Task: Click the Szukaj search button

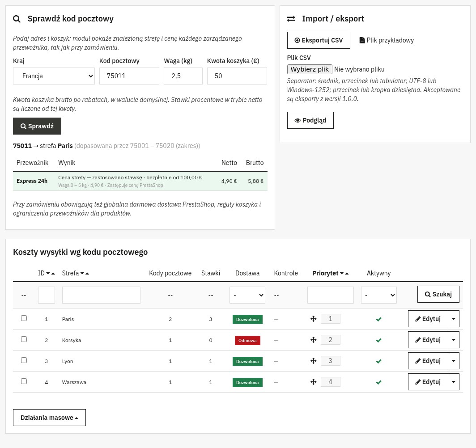Action: [x=438, y=294]
